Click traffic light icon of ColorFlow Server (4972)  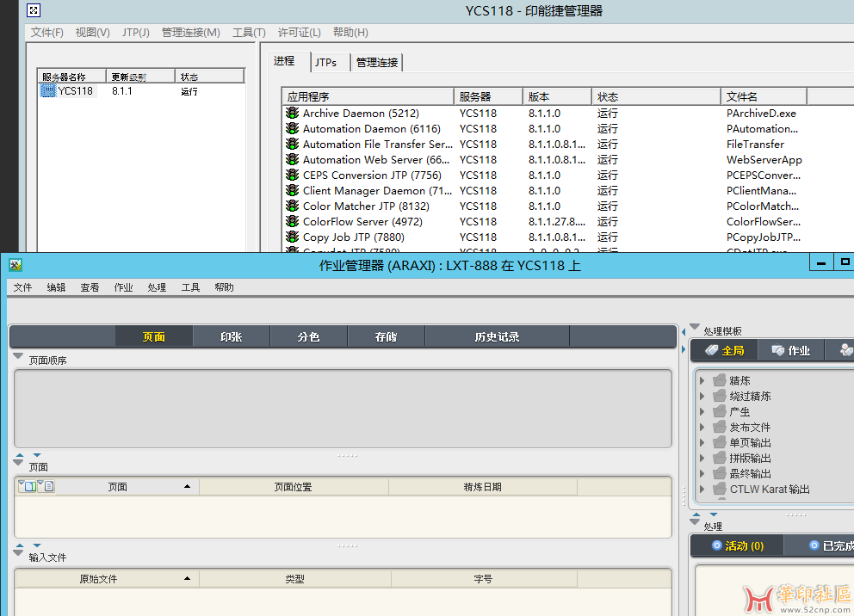[293, 221]
